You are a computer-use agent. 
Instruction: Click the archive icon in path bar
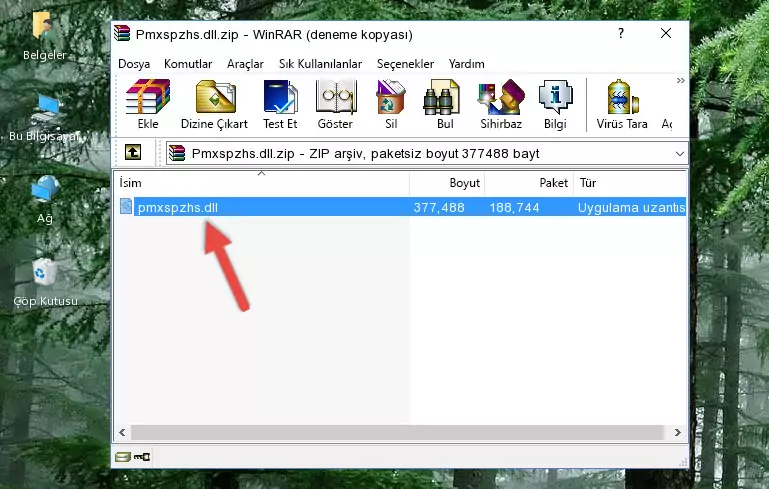177,154
